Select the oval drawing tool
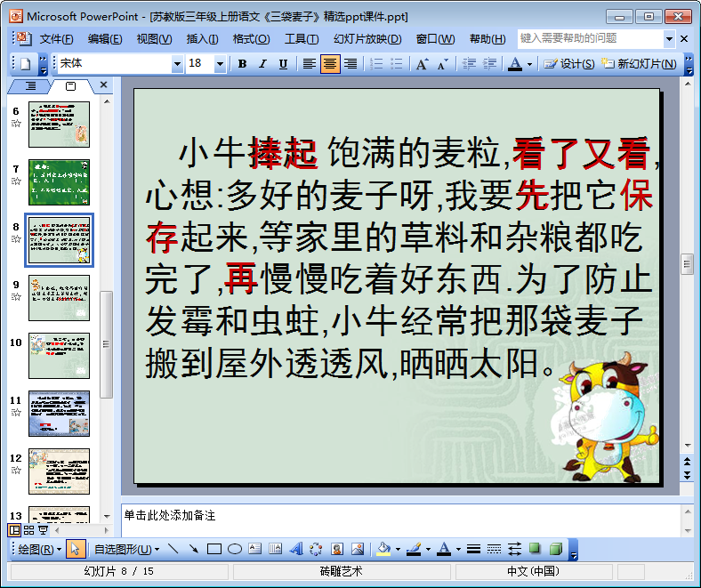This screenshot has height=588, width=701. [x=235, y=549]
